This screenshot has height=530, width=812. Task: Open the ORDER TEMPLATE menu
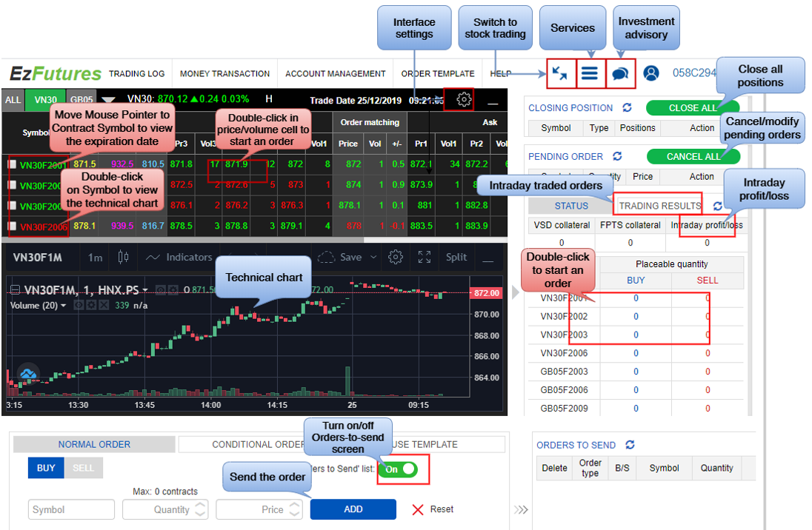[438, 73]
